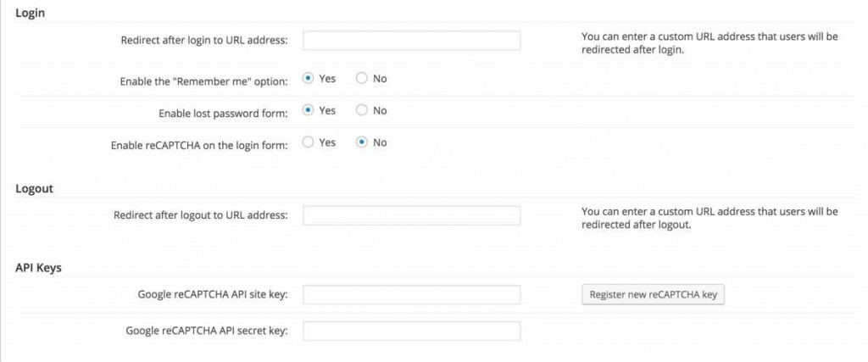Click the "Google reCAPTCHA API site key" label
Image resolution: width=868 pixels, height=362 pixels.
click(213, 295)
